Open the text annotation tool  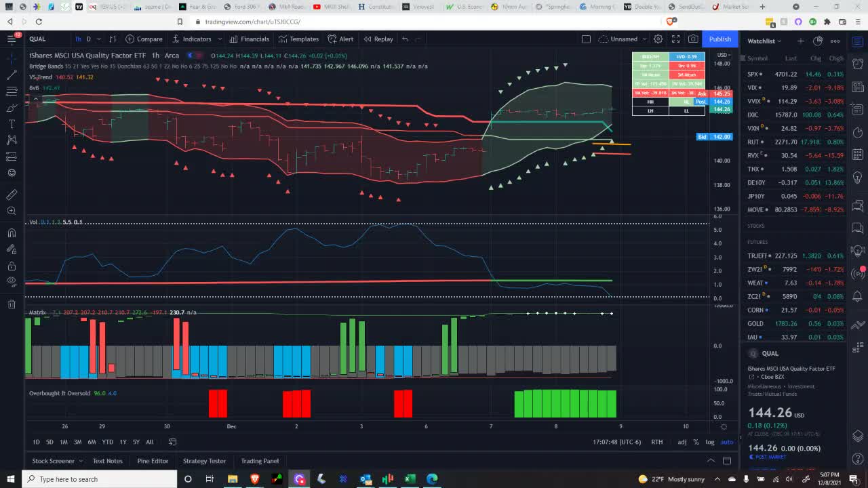pyautogui.click(x=12, y=123)
